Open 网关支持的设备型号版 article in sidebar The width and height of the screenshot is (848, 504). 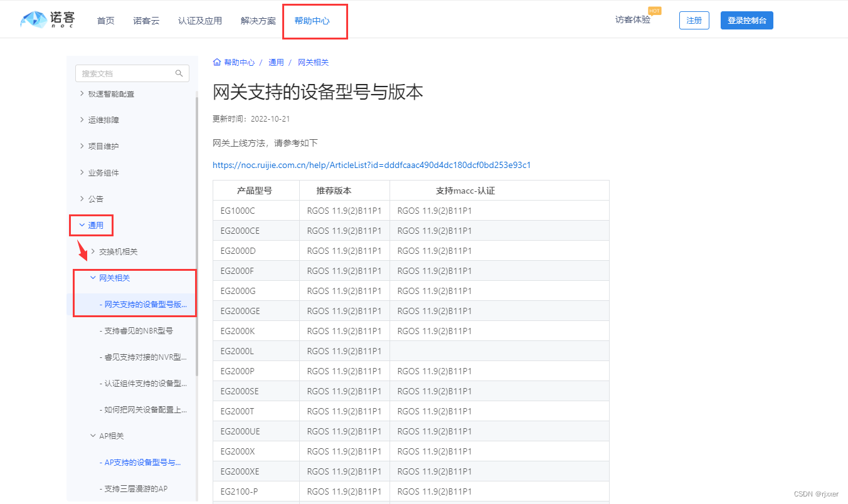pos(143,304)
